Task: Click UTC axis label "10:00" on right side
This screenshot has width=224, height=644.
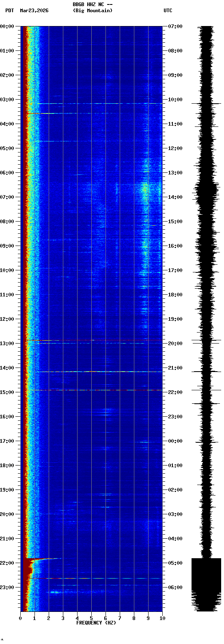Action: (175, 100)
